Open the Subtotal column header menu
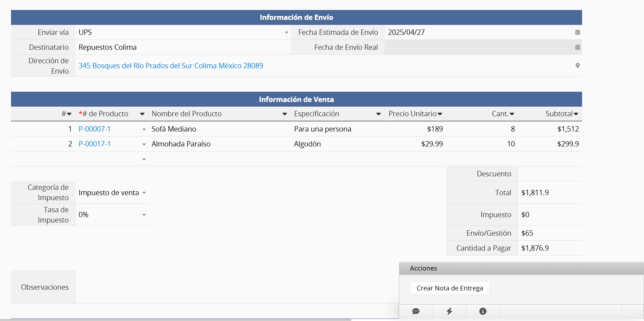Screen dimensions: 644x321 point(576,114)
